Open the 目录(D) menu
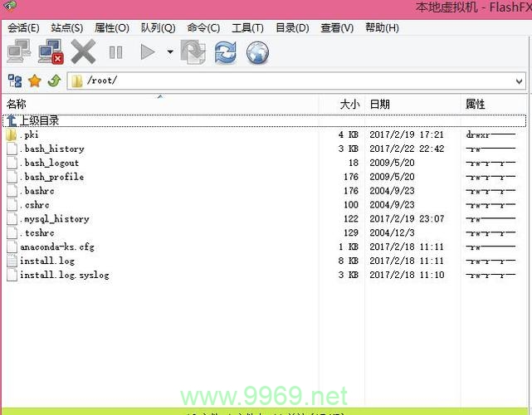Viewport: 532px width, 415px height. coord(292,28)
